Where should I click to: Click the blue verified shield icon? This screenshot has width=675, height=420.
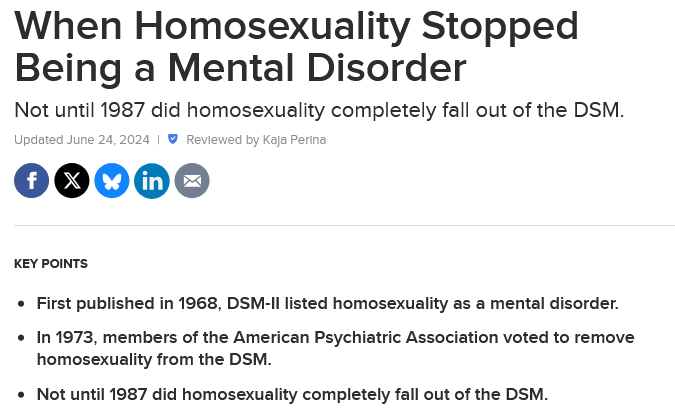point(173,139)
